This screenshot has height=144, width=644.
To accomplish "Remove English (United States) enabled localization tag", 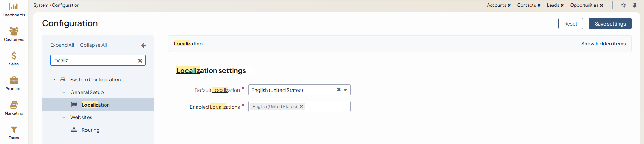I will point(301,107).
